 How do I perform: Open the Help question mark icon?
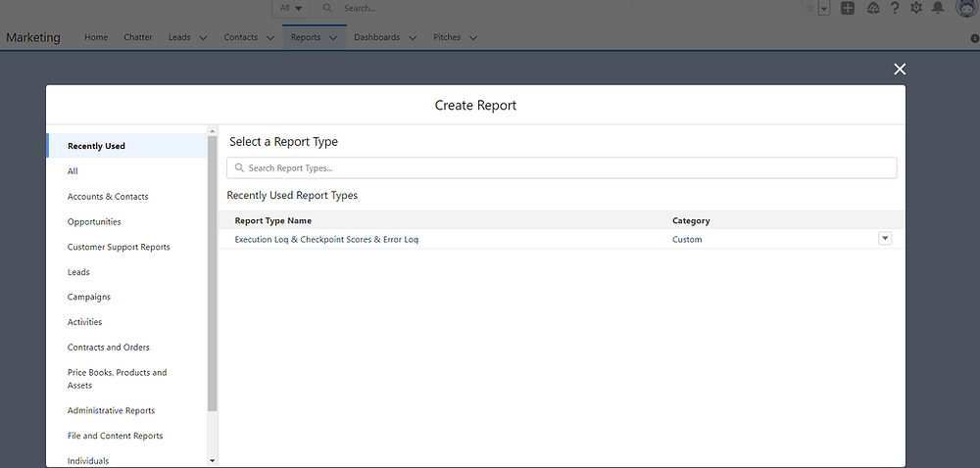pos(895,8)
